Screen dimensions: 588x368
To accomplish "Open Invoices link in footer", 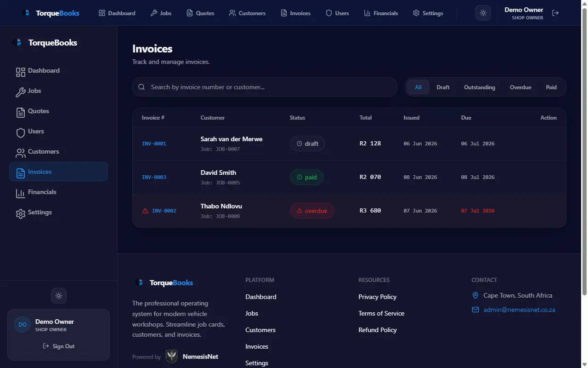I will (x=257, y=346).
